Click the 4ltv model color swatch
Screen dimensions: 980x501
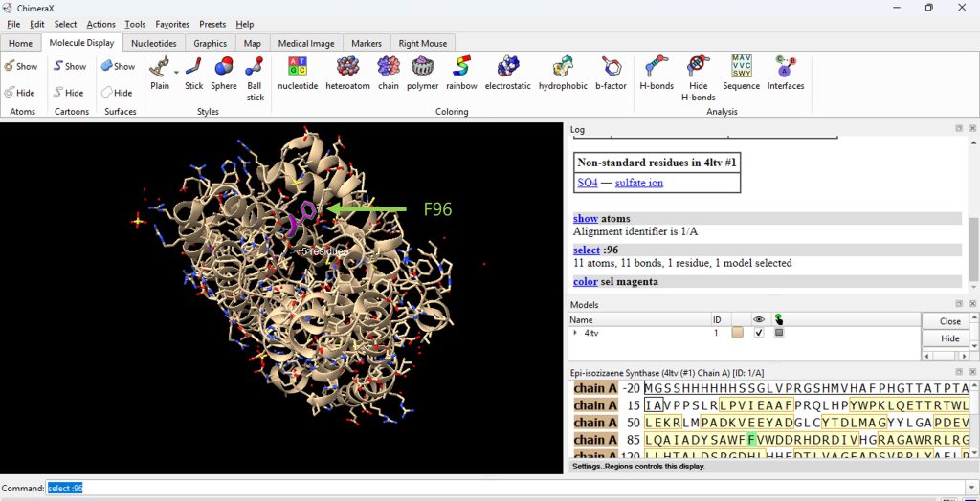737,333
